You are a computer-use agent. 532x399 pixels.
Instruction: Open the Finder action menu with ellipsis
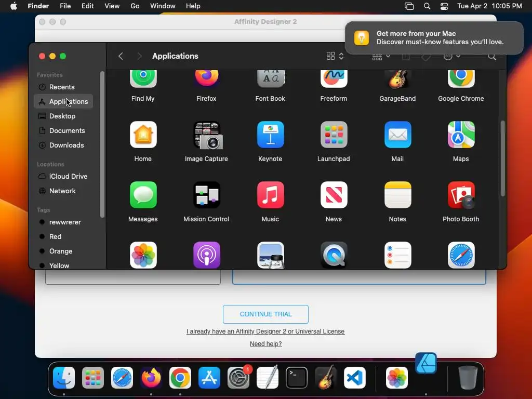pyautogui.click(x=451, y=56)
